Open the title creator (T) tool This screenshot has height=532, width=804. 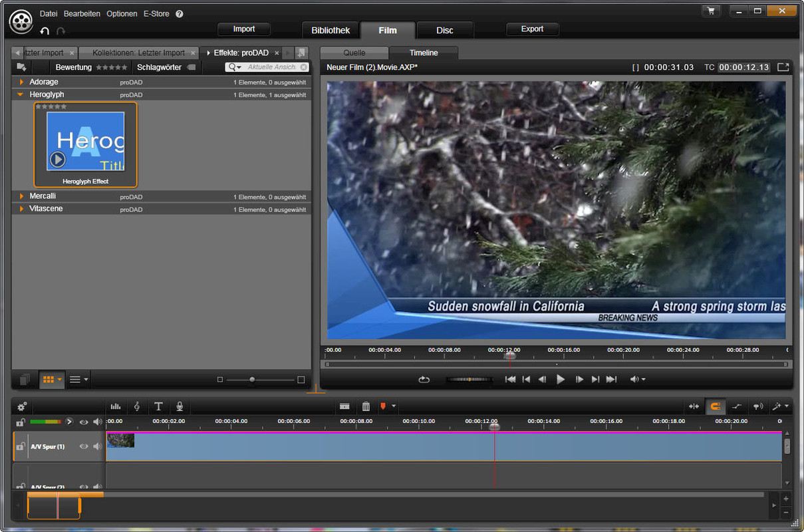(x=158, y=406)
